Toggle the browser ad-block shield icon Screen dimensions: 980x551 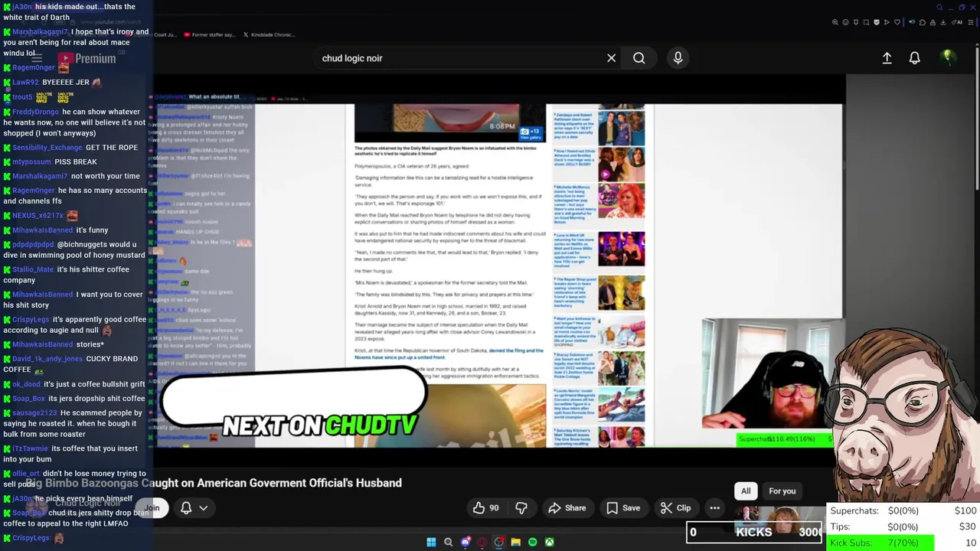[877, 22]
